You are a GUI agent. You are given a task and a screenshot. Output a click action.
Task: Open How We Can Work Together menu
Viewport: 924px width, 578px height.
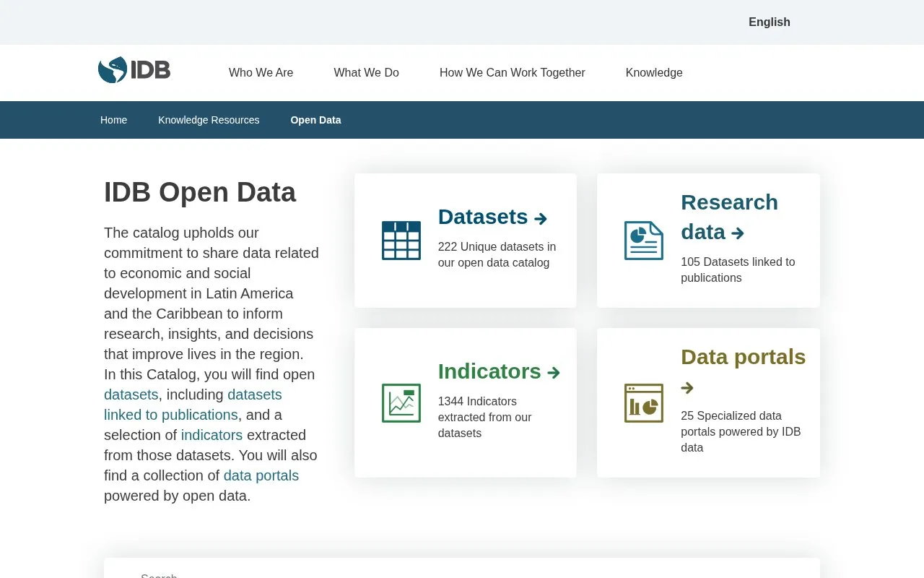coord(513,72)
